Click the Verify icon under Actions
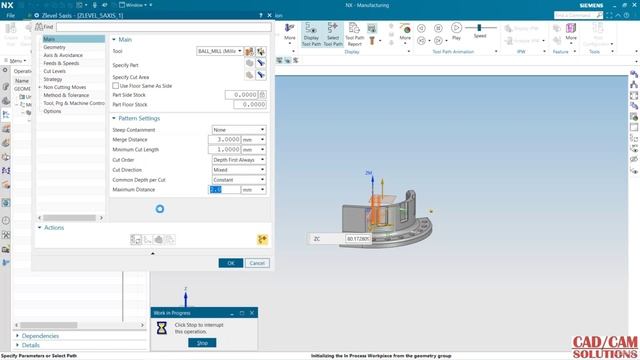640x360 pixels. pyautogui.click(x=159, y=240)
